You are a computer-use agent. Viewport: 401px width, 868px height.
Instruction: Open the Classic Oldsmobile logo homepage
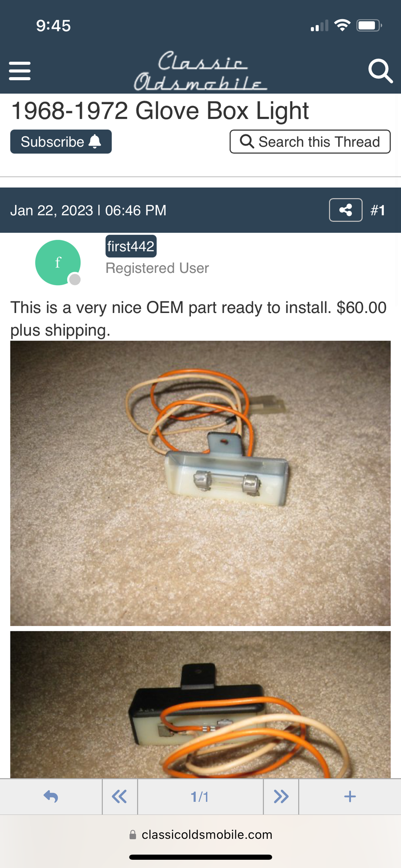[x=200, y=71]
